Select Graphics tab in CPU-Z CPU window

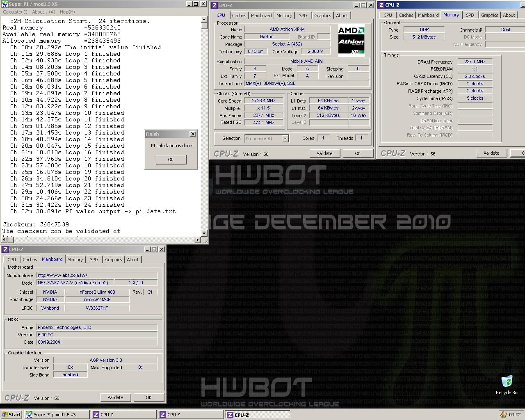point(323,16)
